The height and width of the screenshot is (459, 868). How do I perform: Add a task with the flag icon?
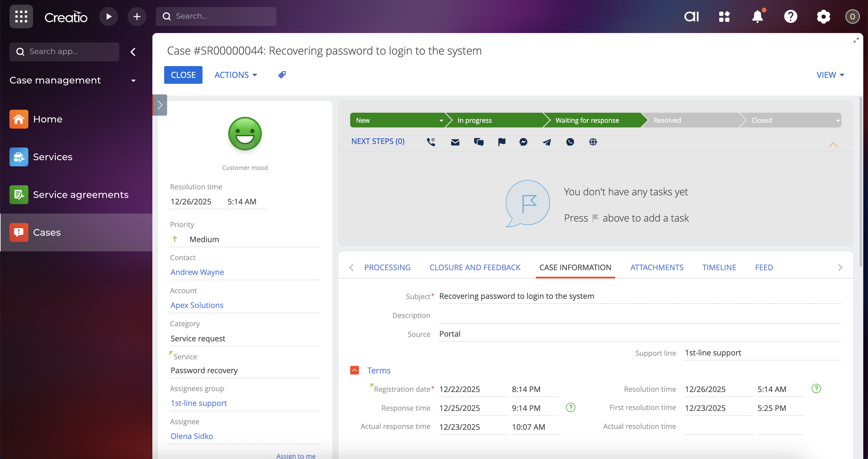[x=501, y=142]
